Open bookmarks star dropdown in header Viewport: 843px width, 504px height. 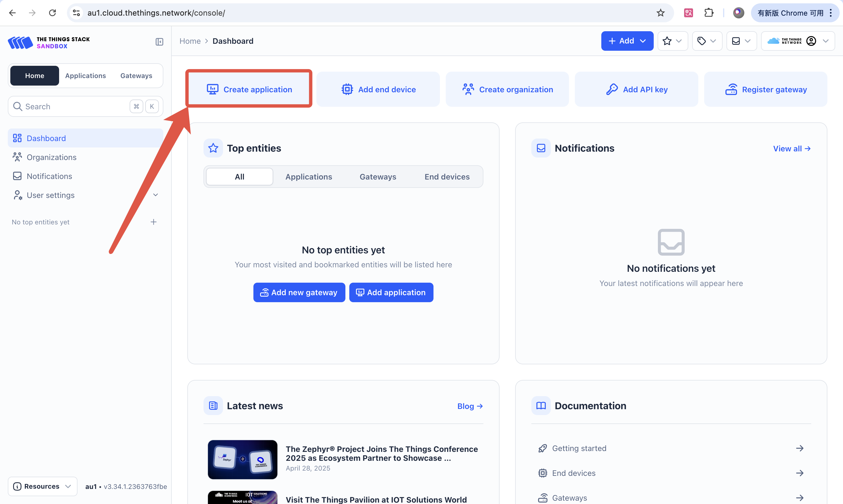672,41
